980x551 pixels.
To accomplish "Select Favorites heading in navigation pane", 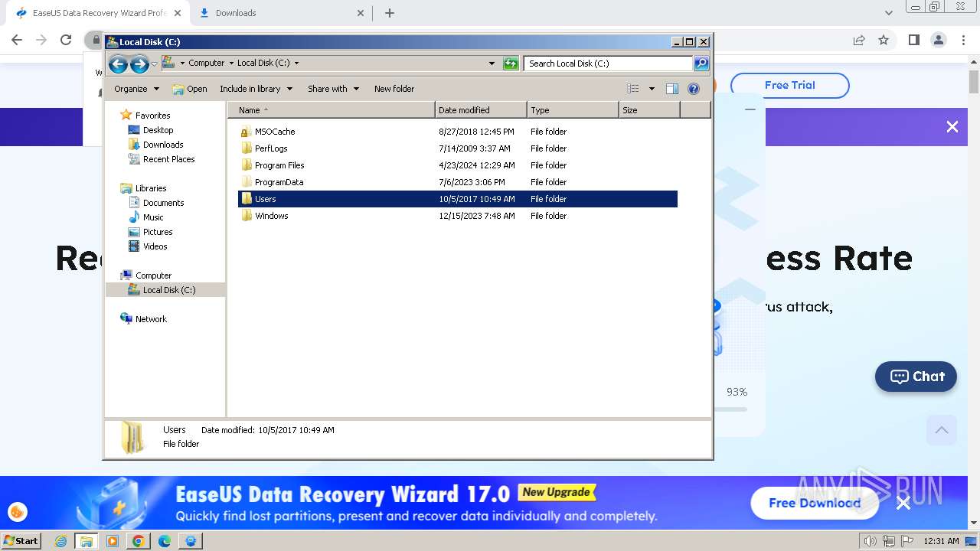I will click(x=152, y=116).
